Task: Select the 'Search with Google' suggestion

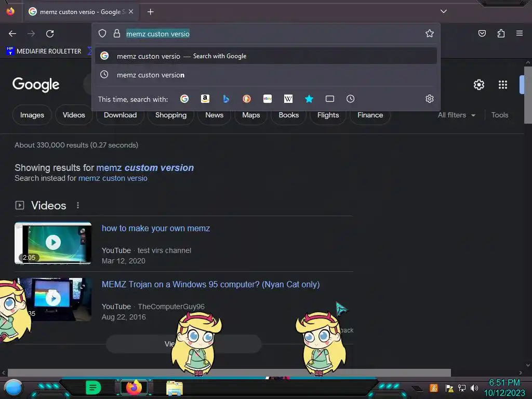Action: click(265, 56)
